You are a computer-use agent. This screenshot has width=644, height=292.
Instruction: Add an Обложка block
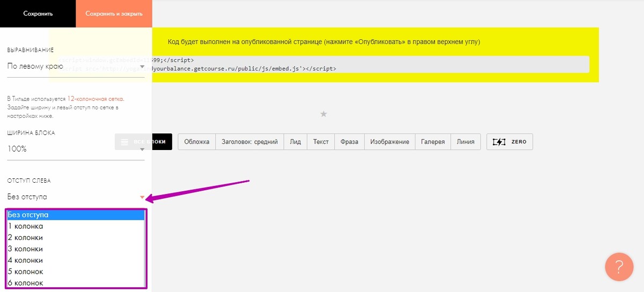pos(196,142)
